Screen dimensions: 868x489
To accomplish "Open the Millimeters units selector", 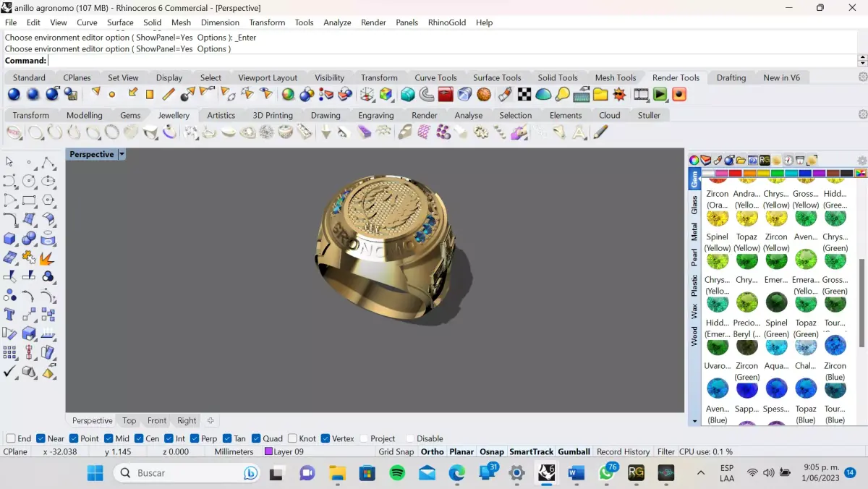I will tap(234, 451).
